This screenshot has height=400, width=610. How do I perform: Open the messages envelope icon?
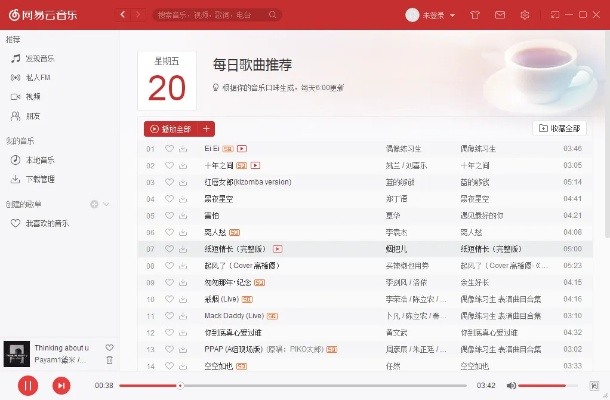pos(499,15)
